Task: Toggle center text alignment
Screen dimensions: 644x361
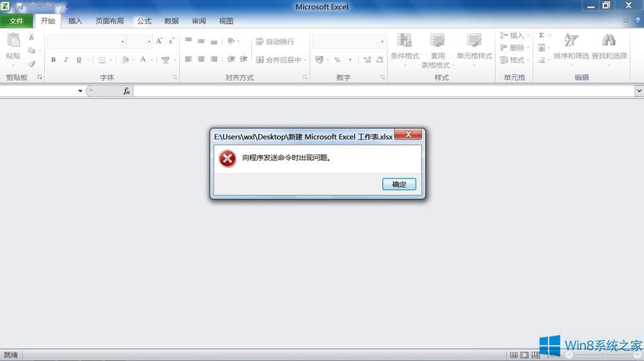Action: pyautogui.click(x=201, y=59)
